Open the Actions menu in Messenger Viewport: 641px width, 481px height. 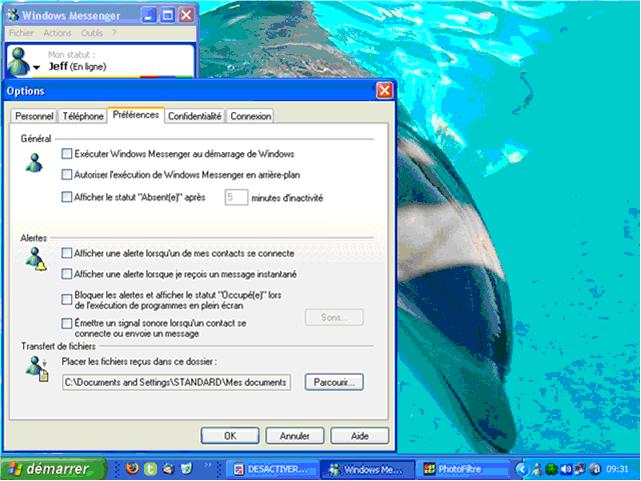pyautogui.click(x=57, y=33)
